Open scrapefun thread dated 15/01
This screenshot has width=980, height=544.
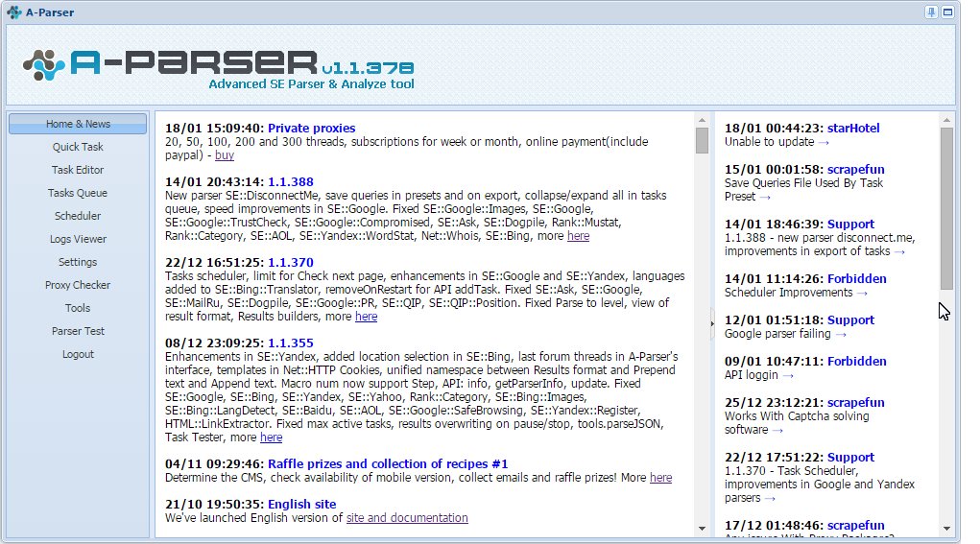pos(855,169)
